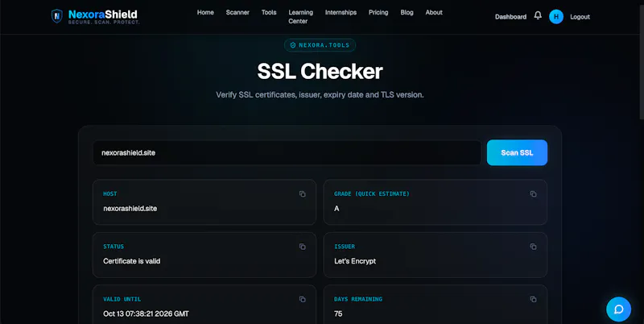Image resolution: width=644 pixels, height=324 pixels.
Task: Click the Nexora.Tools badge
Action: 320,45
